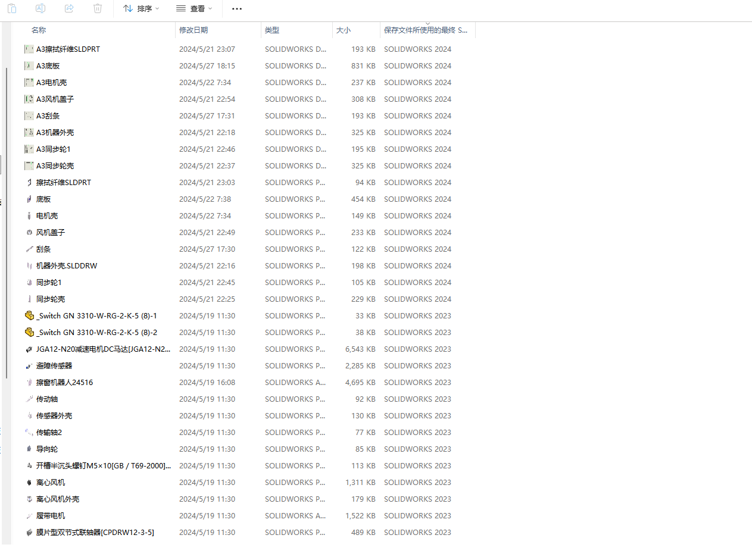This screenshot has height=560, width=752.
Task: Select the 同步轮壳 part file icon
Action: click(29, 299)
